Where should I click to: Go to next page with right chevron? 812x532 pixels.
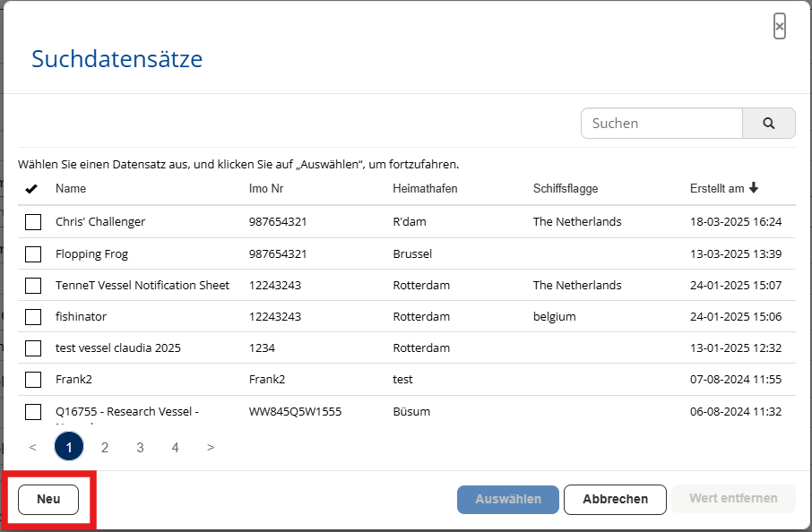click(211, 447)
